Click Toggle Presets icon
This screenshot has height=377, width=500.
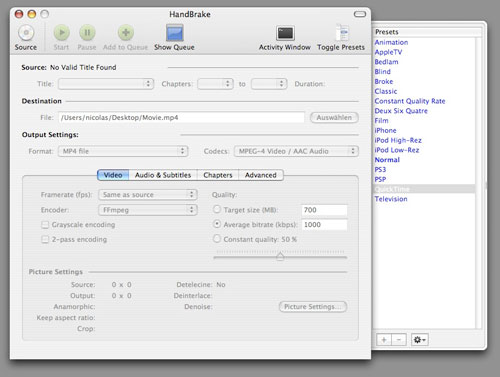coord(342,33)
